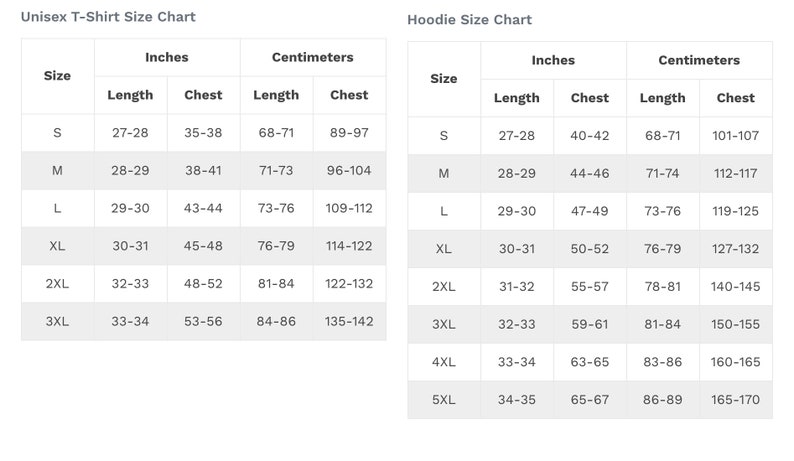794x461 pixels.
Task: Select the 101-107 centimeter chest cell
Action: point(735,136)
